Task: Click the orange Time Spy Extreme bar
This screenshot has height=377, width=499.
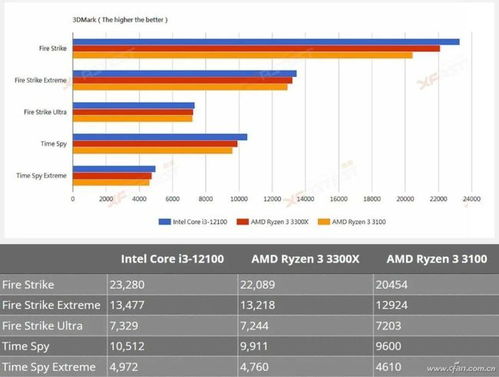Action: [x=111, y=183]
